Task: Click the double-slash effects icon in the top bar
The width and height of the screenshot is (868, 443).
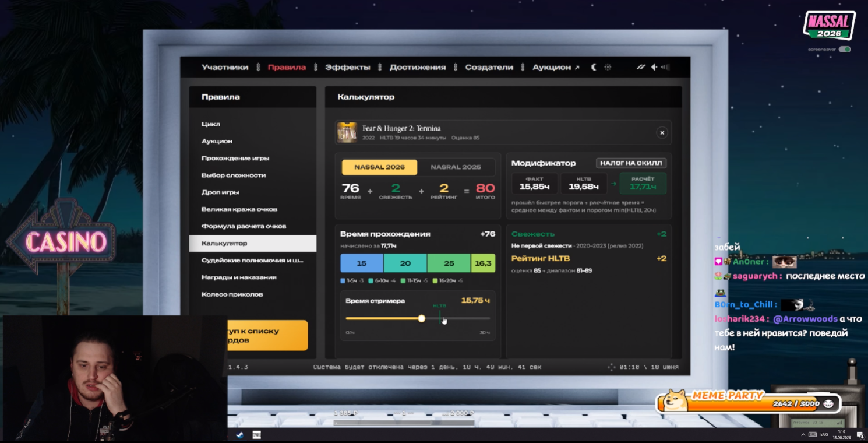Action: [641, 67]
